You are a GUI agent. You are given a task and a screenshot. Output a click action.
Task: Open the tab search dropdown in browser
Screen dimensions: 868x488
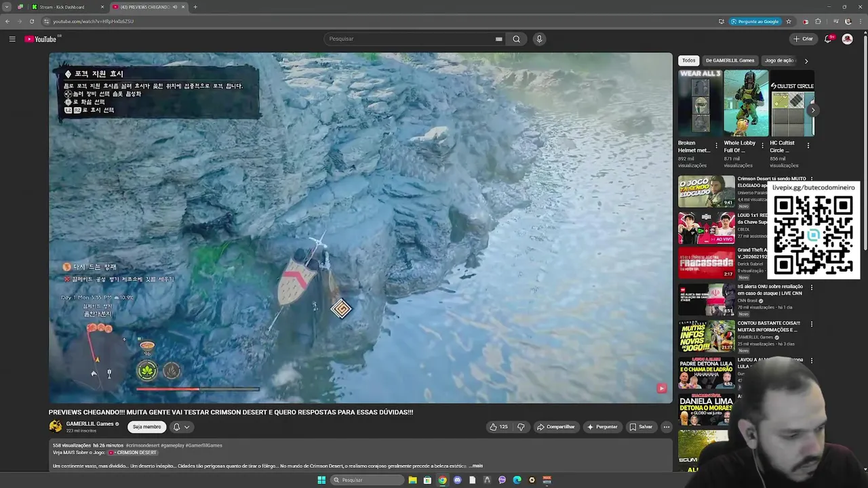click(7, 7)
